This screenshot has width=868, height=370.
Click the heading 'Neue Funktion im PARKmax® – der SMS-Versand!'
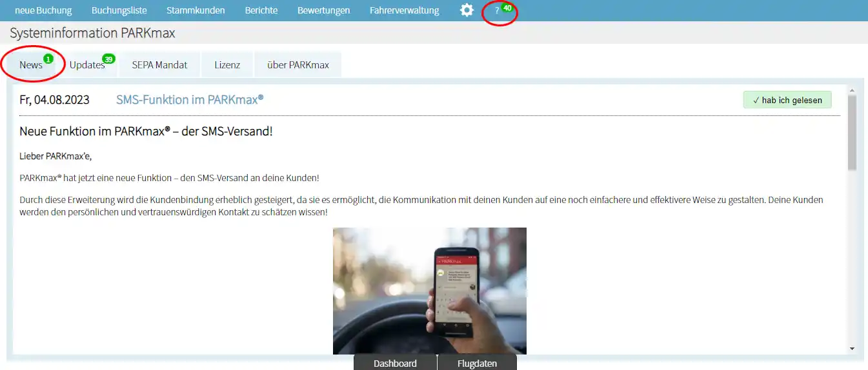click(146, 131)
